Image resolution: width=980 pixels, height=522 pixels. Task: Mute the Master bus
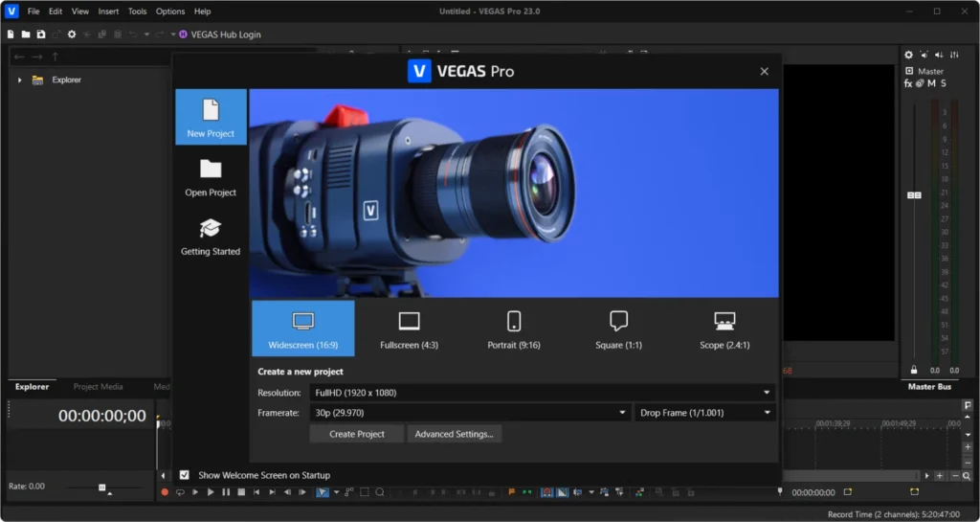(x=931, y=83)
